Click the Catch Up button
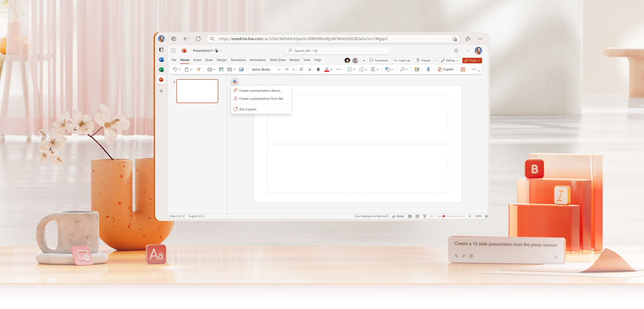This screenshot has height=309, width=644. pyautogui.click(x=402, y=61)
